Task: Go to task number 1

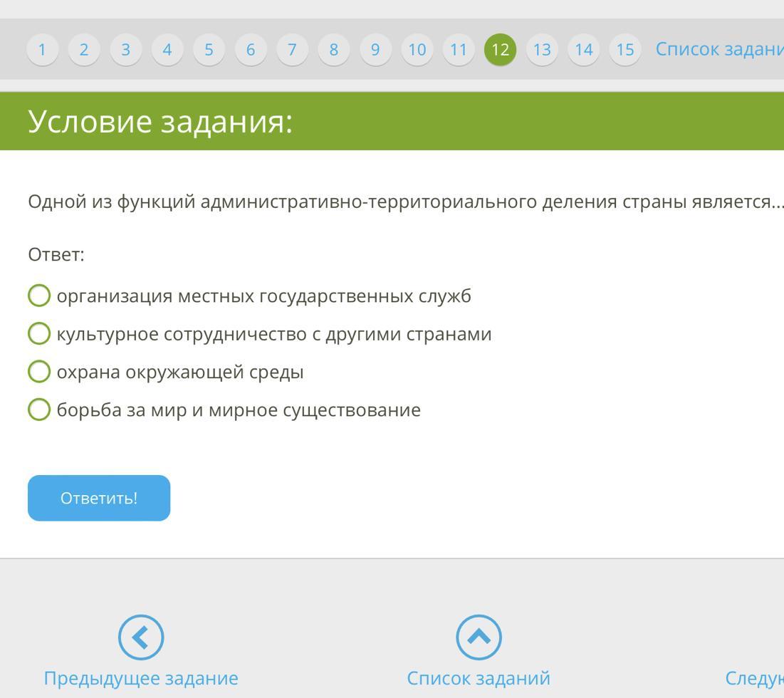Action: coord(42,49)
